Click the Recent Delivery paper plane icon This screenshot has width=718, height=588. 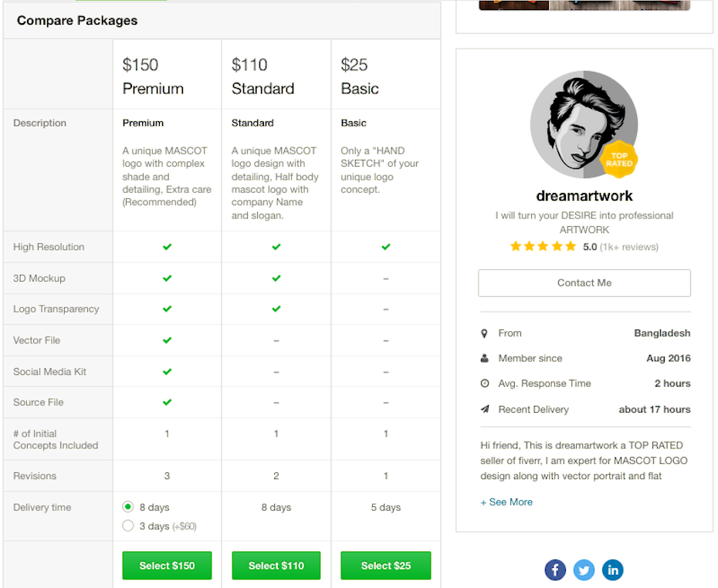tap(485, 409)
